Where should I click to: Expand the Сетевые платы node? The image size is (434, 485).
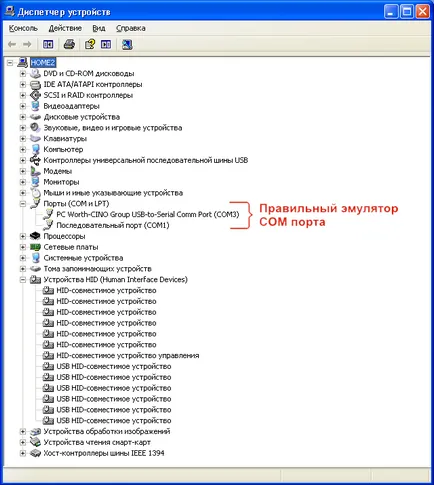23,247
